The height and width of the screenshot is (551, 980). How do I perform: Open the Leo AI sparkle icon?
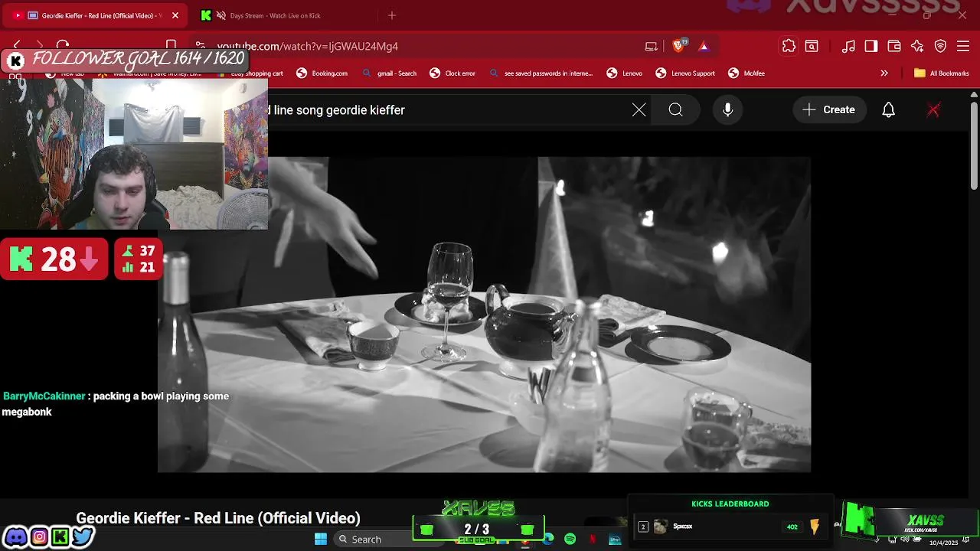click(917, 46)
